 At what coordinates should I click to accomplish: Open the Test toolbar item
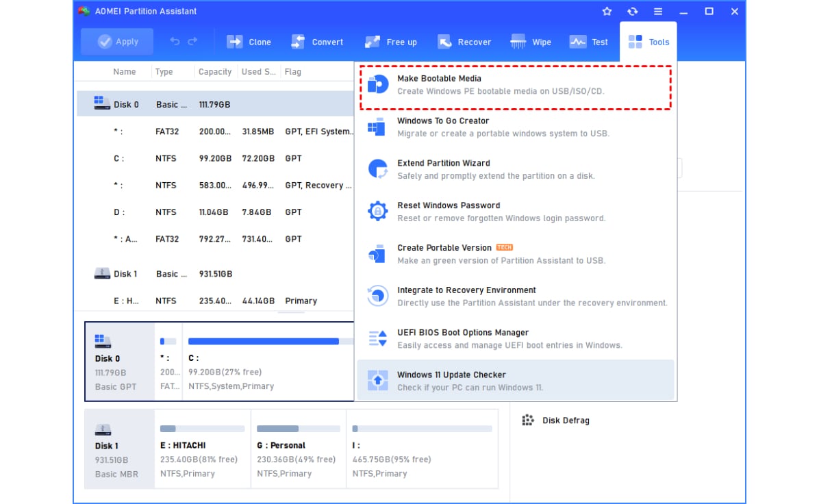pos(589,42)
